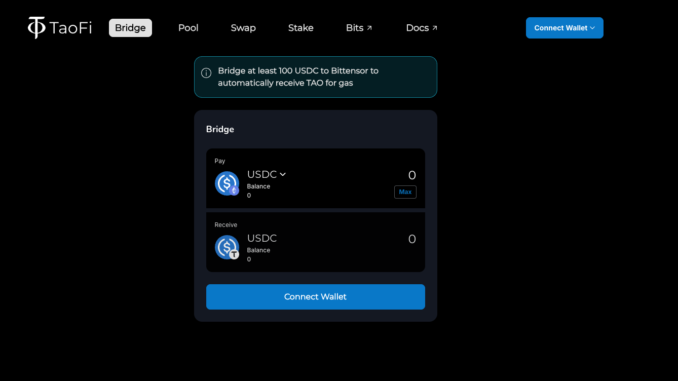
Task: Open the Bits external link
Action: tap(359, 28)
